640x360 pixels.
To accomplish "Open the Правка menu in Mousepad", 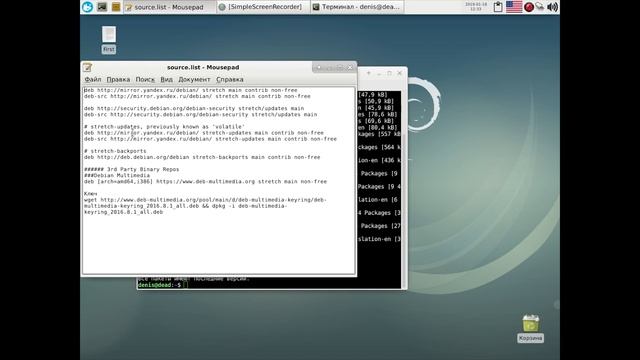I will [118, 79].
